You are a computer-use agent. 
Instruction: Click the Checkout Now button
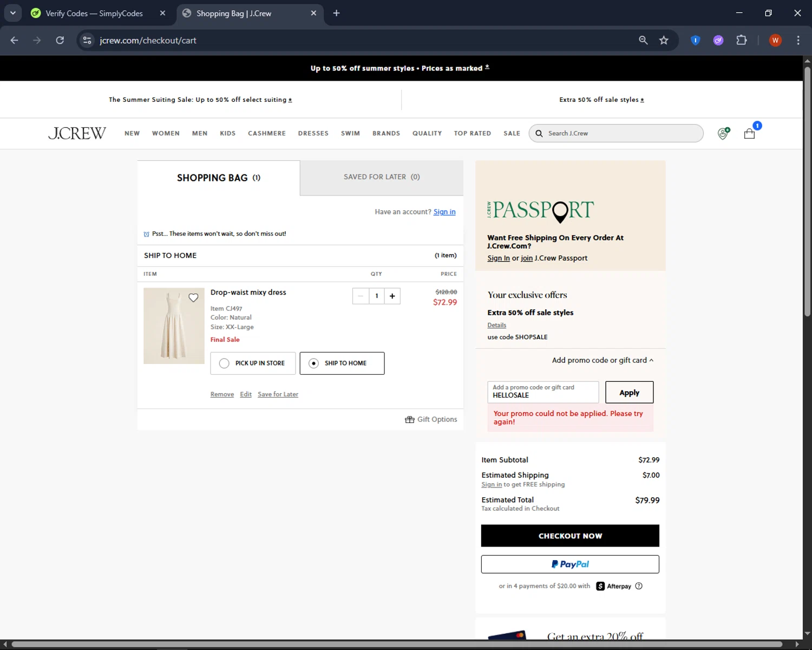(x=570, y=536)
